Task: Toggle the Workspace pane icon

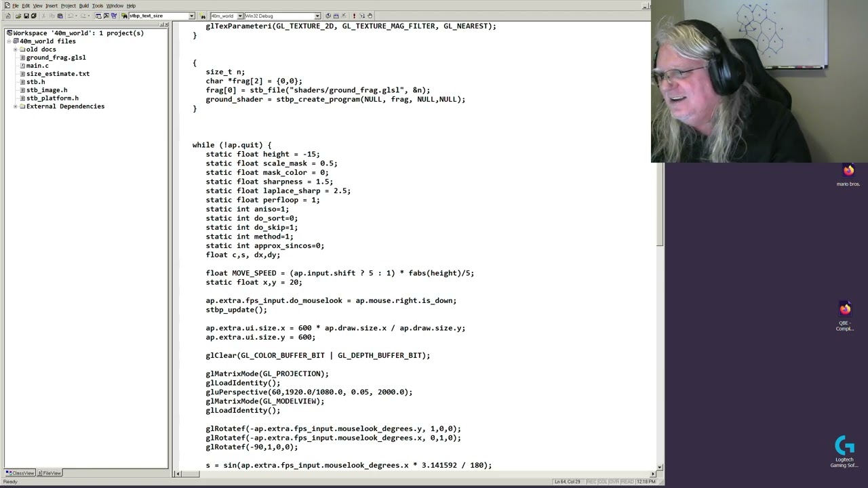Action: (98, 16)
